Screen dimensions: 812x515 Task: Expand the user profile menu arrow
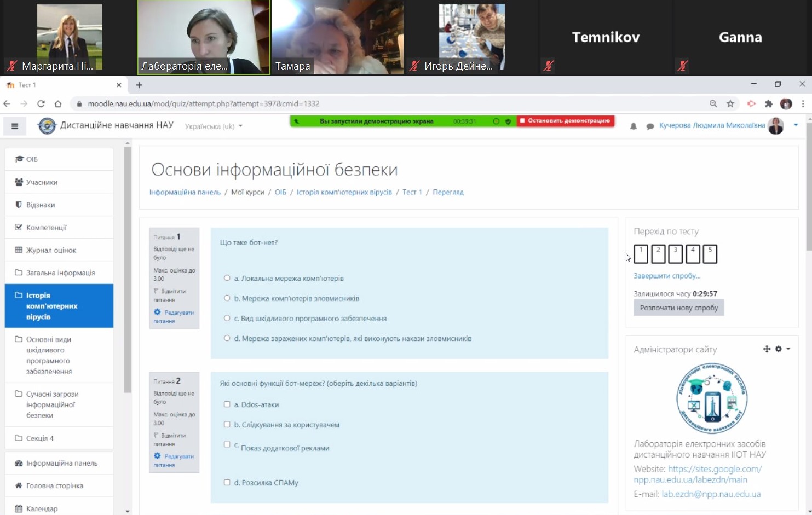click(796, 125)
